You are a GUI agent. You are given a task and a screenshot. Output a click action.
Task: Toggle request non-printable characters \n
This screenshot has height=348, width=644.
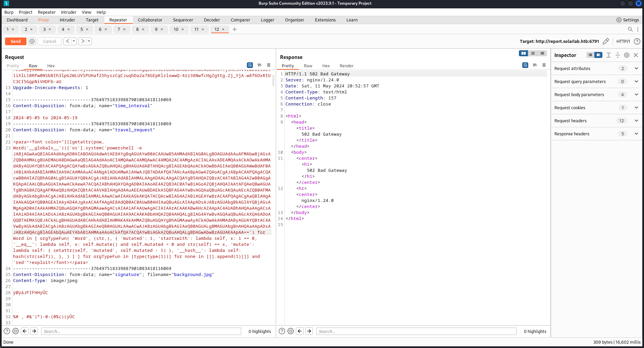[259, 65]
